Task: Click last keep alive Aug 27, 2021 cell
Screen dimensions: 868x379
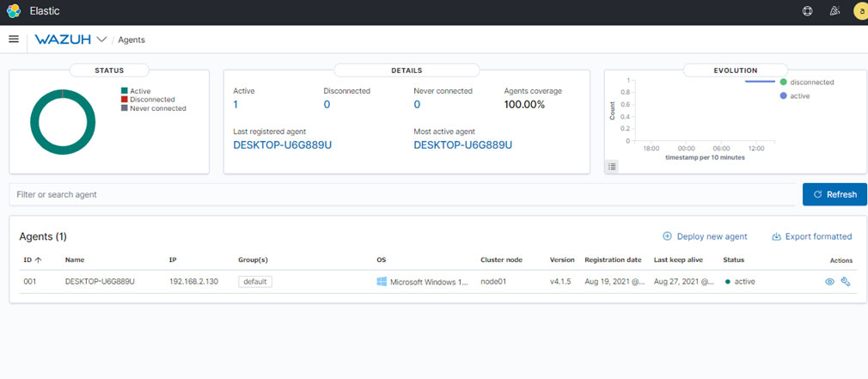Action: pos(684,282)
